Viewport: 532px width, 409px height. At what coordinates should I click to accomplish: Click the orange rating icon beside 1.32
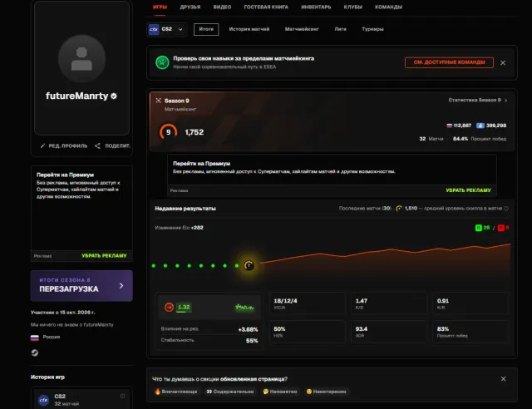pyautogui.click(x=169, y=308)
